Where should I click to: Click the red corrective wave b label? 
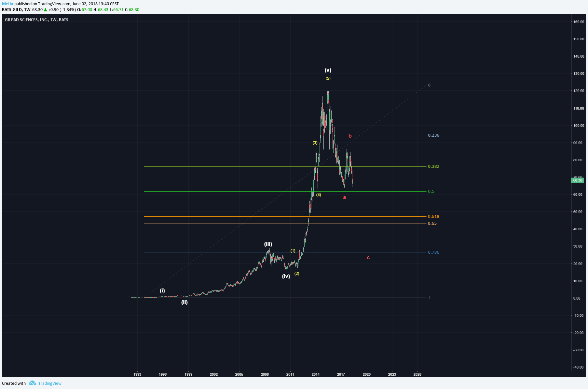pyautogui.click(x=350, y=136)
